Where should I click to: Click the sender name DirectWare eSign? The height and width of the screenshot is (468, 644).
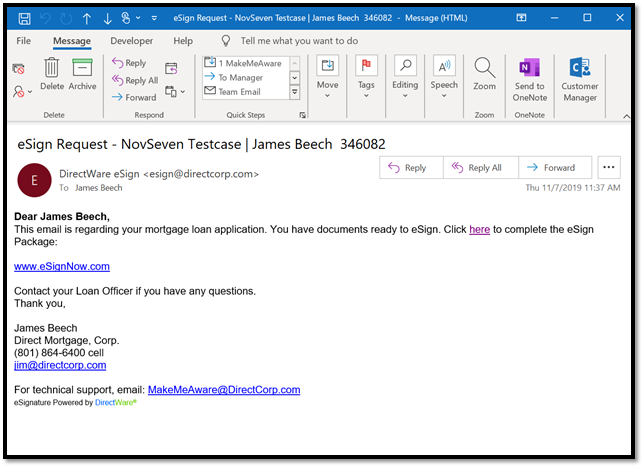(x=99, y=174)
